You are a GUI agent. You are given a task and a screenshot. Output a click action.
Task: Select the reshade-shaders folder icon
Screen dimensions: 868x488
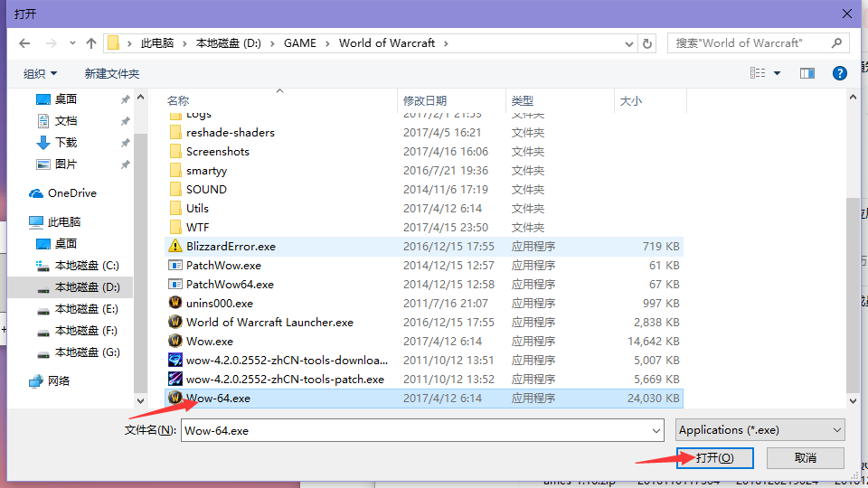click(175, 132)
